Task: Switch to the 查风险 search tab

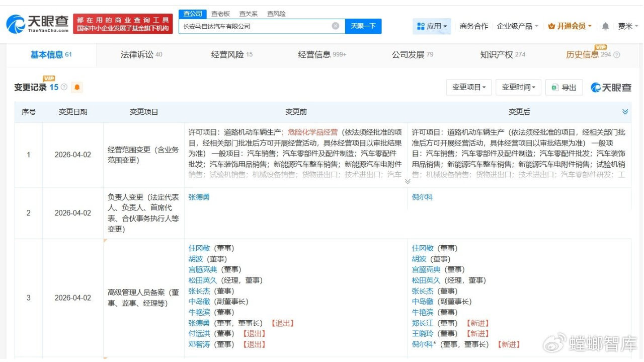Action: (x=276, y=14)
